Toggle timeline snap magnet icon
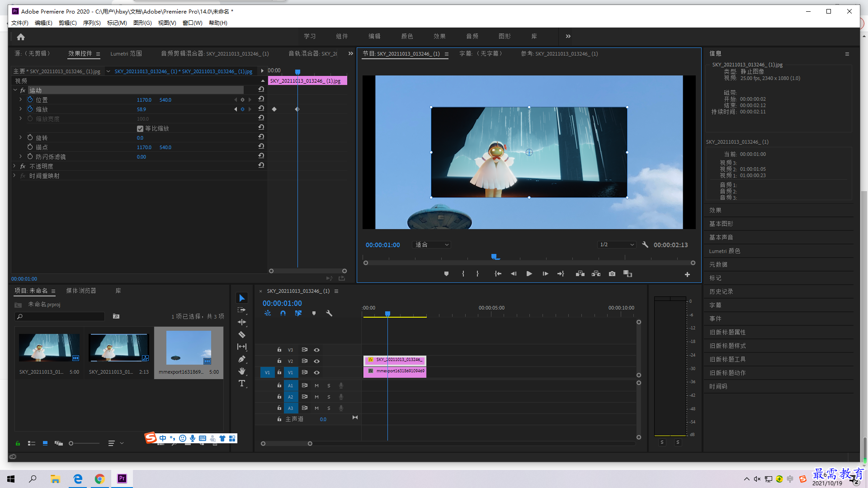 coord(283,313)
